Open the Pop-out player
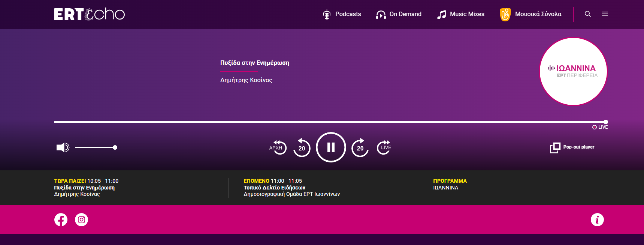This screenshot has height=245, width=644. [572, 147]
